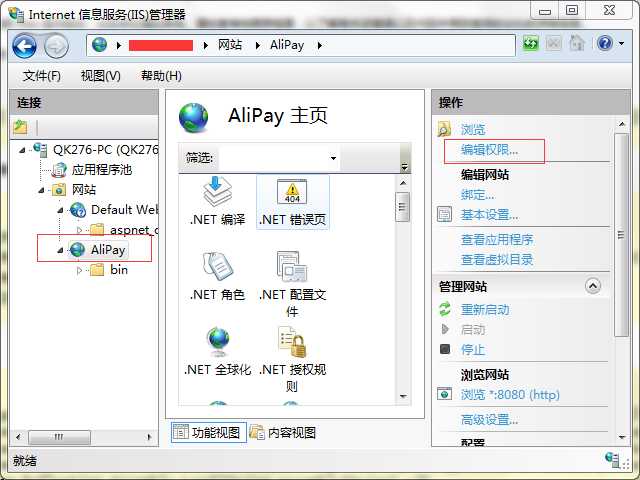Image resolution: width=640 pixels, height=480 pixels.
Task: Click the home toolbar icon
Action: [x=577, y=43]
